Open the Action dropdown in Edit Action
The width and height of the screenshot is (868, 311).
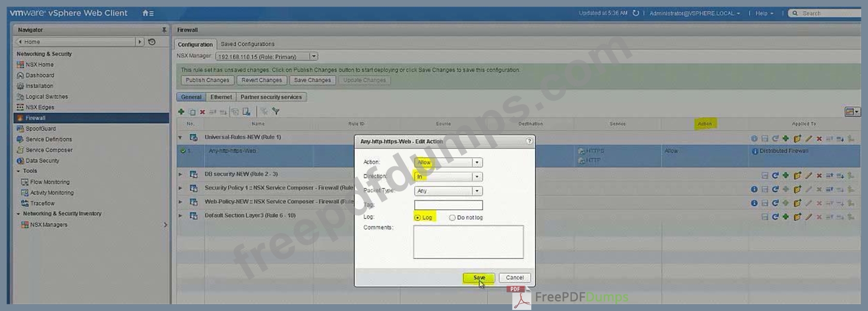(x=477, y=162)
